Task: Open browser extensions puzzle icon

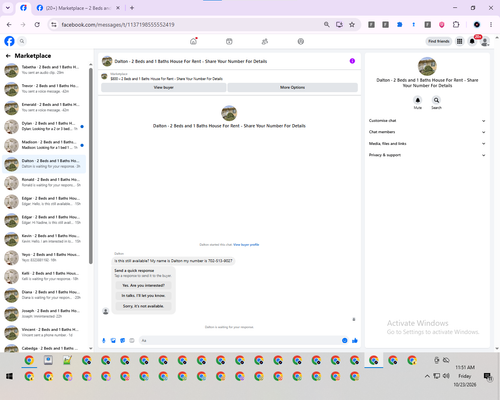Action: 456,25
